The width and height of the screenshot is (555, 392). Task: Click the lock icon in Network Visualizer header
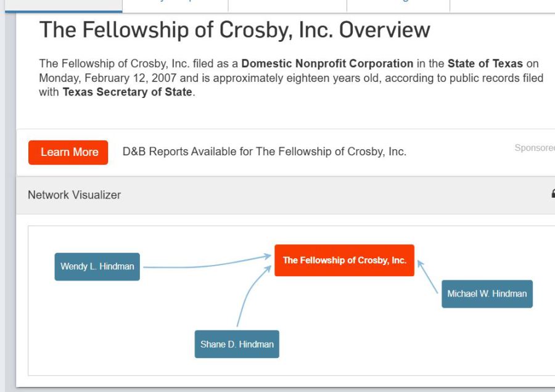point(553,194)
